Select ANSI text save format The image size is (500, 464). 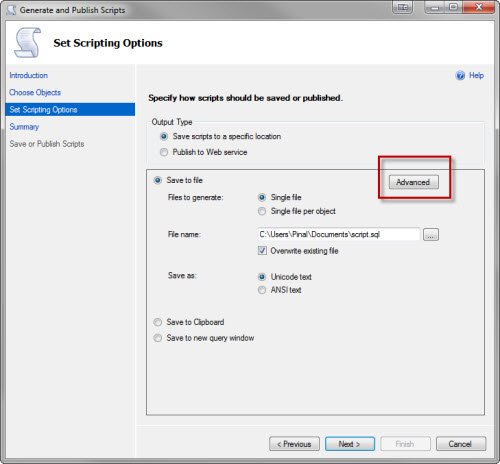[262, 290]
